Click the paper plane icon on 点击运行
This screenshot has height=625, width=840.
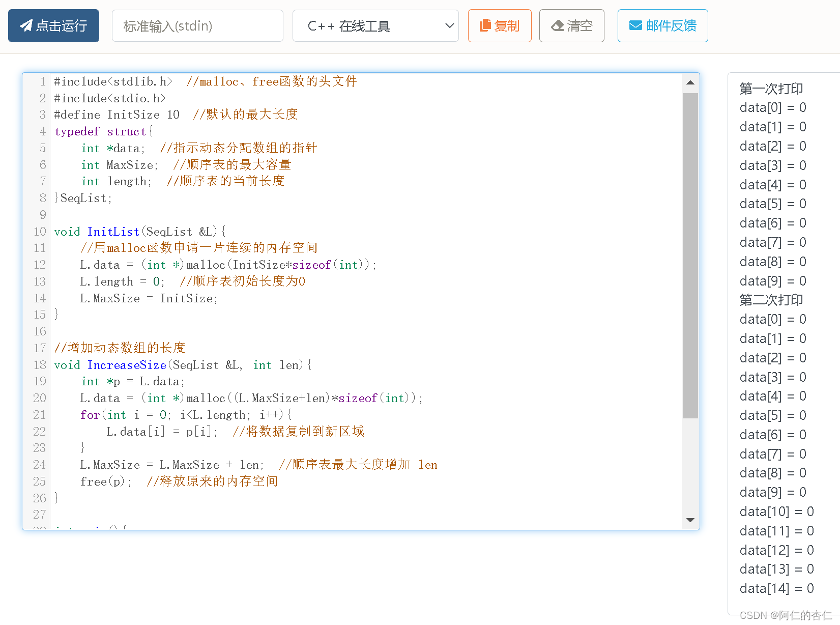[x=25, y=25]
